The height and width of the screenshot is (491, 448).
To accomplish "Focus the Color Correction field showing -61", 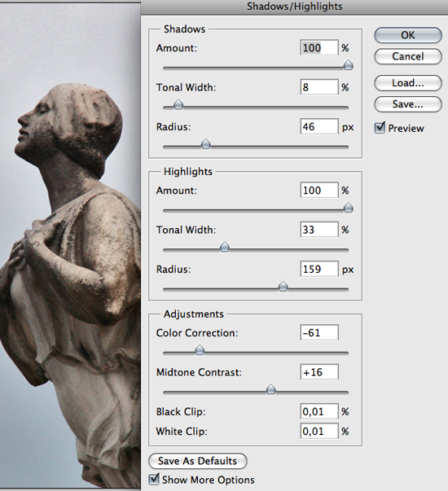I will click(x=319, y=332).
